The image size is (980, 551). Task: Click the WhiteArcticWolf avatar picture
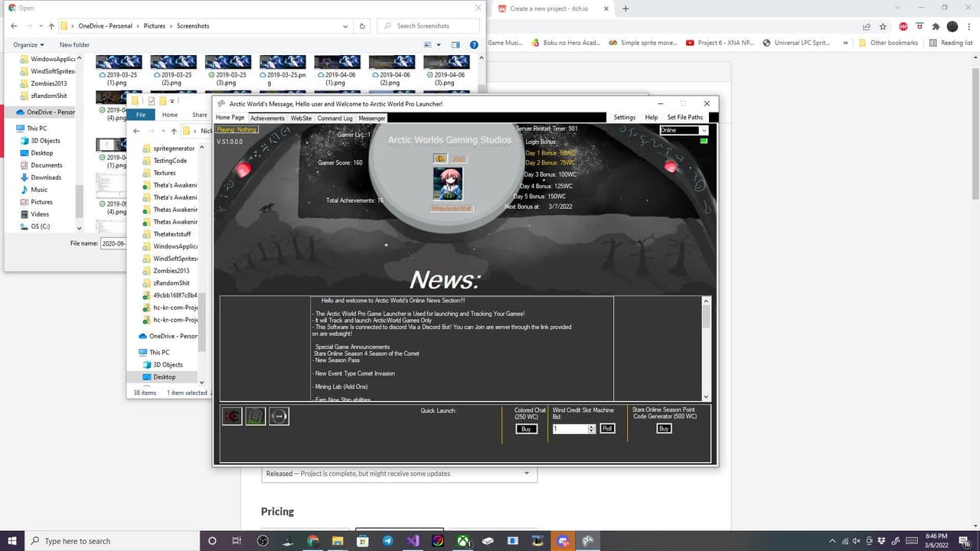pos(448,184)
